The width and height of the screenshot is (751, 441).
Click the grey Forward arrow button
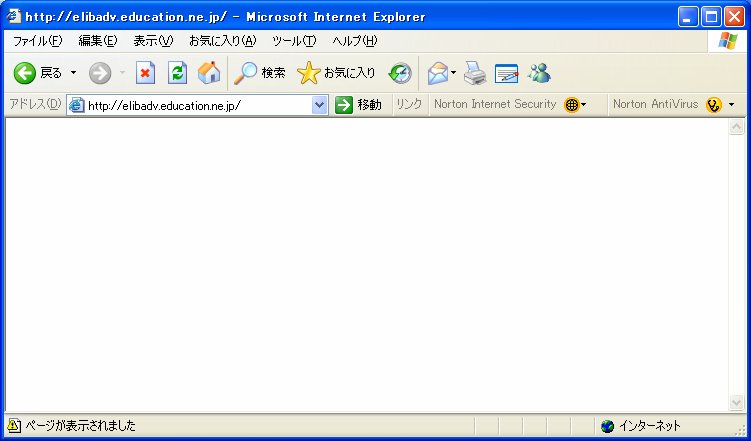pos(100,73)
